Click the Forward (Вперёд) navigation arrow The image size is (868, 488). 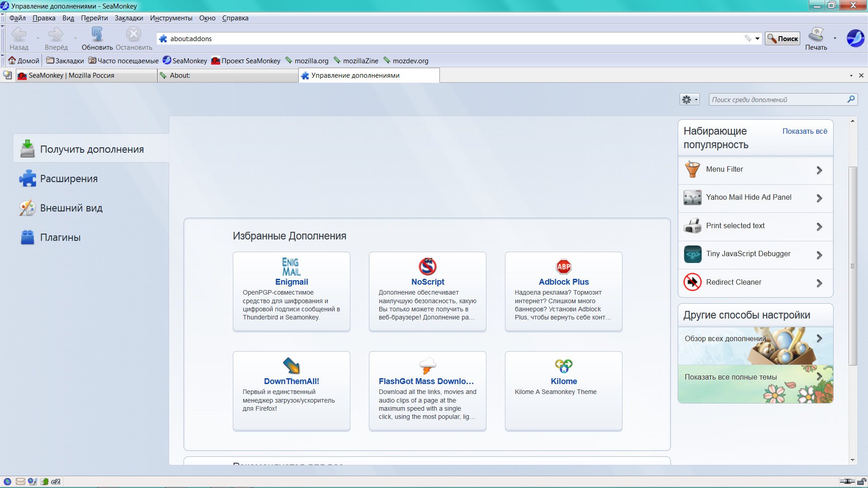pos(56,34)
